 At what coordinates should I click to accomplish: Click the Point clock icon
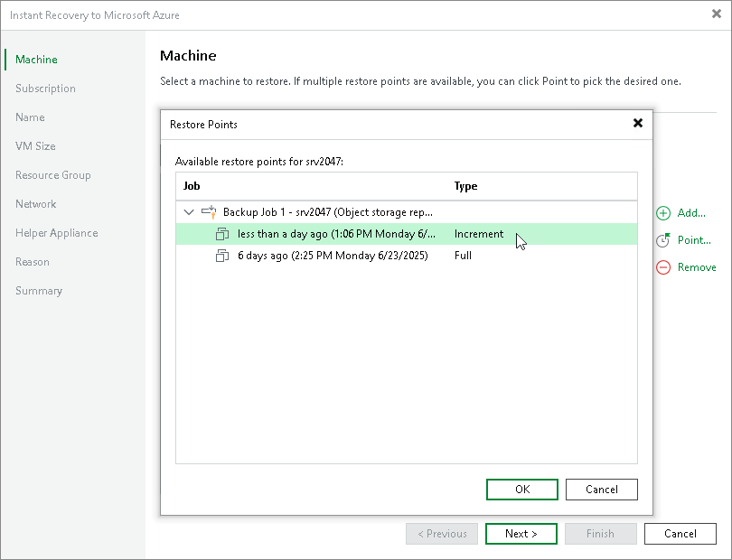[x=663, y=240]
